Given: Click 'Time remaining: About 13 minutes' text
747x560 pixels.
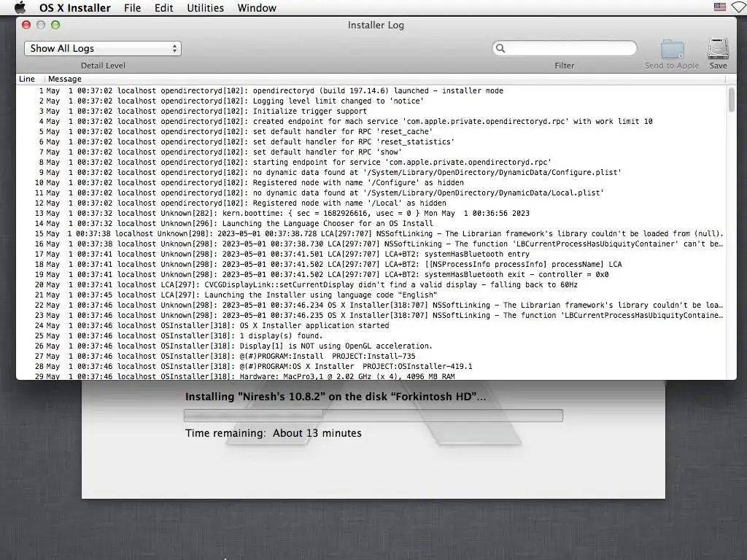Looking at the screenshot, I should coord(274,433).
